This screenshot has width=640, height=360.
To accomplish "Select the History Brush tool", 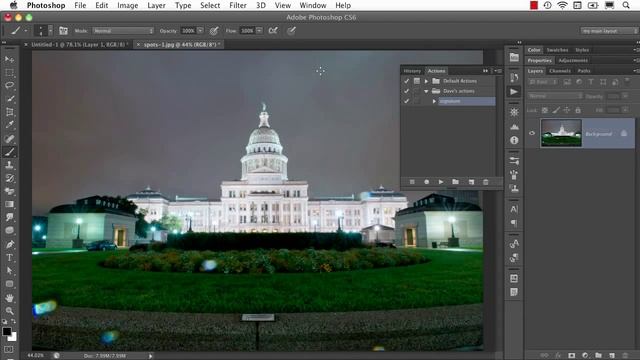I will pyautogui.click(x=9, y=178).
